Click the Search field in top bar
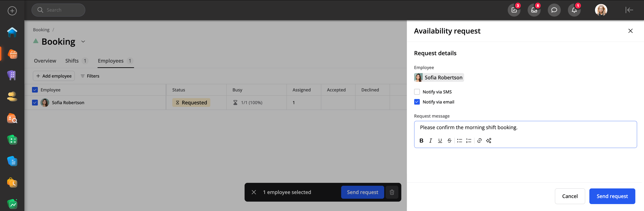The height and width of the screenshot is (211, 644). [58, 10]
